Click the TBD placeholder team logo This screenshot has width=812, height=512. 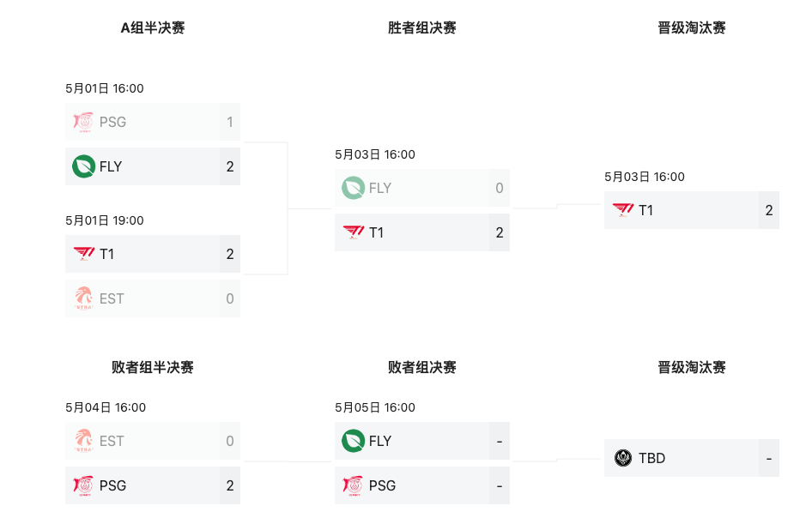(623, 458)
